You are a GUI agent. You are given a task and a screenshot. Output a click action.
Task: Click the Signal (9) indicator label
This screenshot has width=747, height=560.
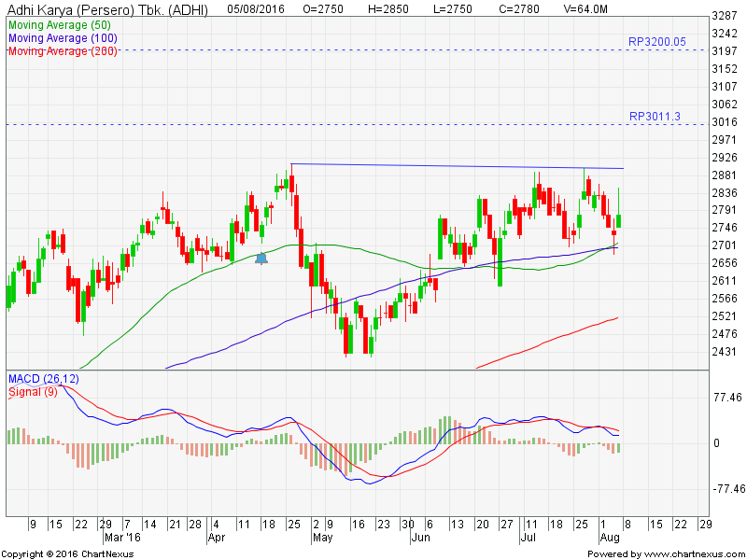33,392
